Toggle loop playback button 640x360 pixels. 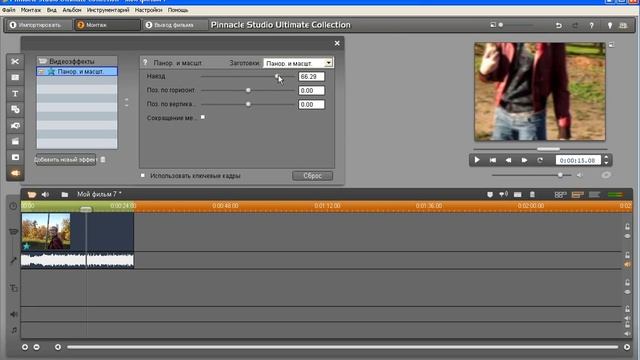540,160
